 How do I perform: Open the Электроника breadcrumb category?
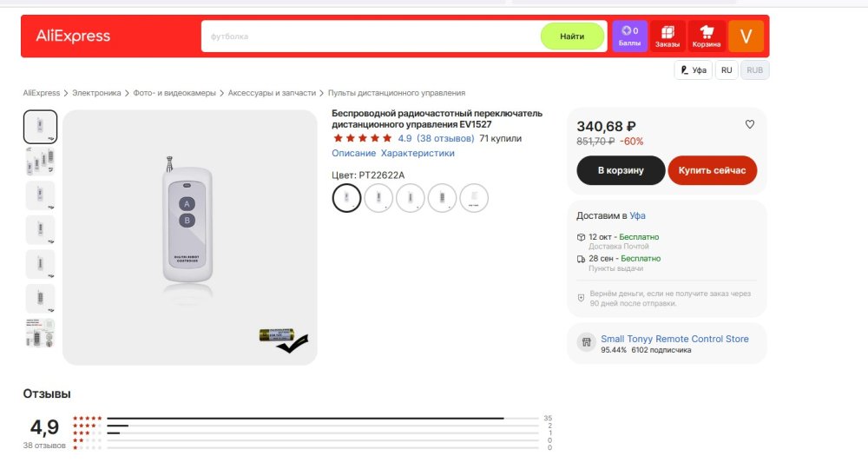pos(96,93)
